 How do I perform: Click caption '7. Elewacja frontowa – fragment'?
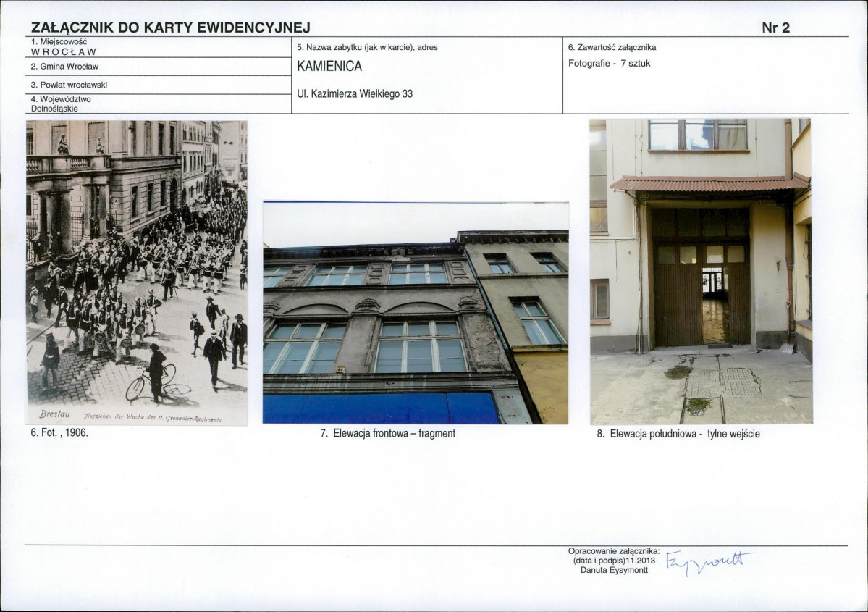tap(387, 434)
